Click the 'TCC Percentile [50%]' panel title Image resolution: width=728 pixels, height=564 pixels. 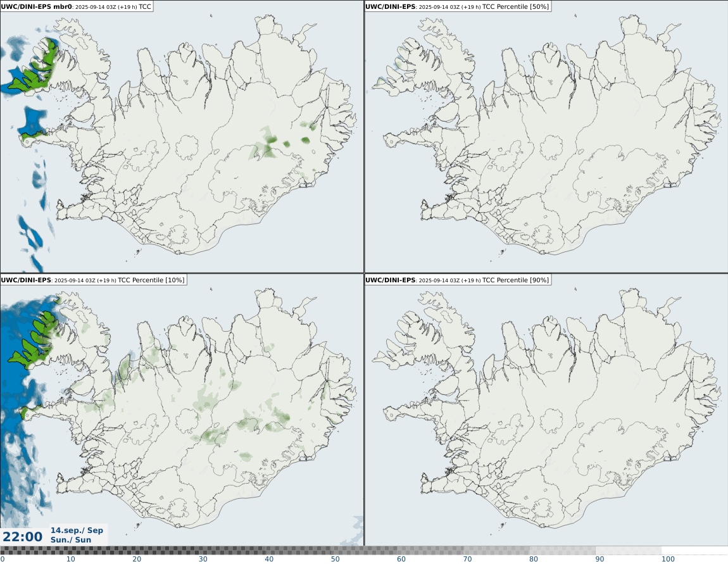pyautogui.click(x=458, y=6)
